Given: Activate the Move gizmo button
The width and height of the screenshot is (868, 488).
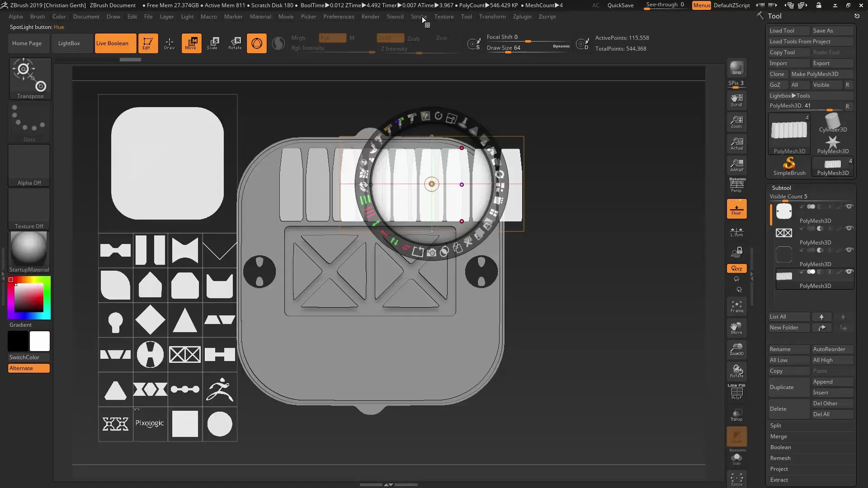Looking at the screenshot, I should [191, 43].
